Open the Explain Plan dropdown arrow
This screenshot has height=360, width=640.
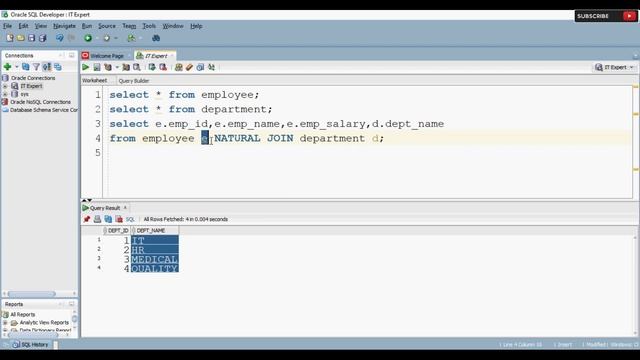click(x=117, y=67)
